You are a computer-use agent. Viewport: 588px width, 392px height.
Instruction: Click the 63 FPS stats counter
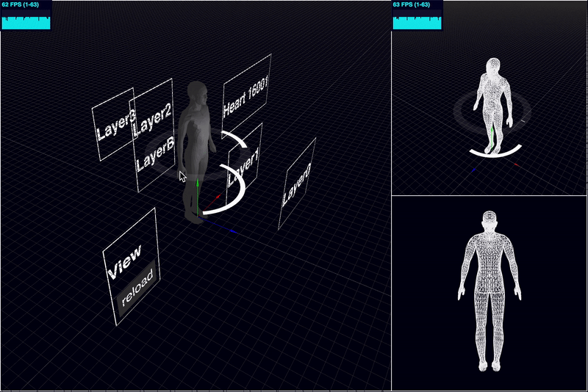(x=417, y=15)
